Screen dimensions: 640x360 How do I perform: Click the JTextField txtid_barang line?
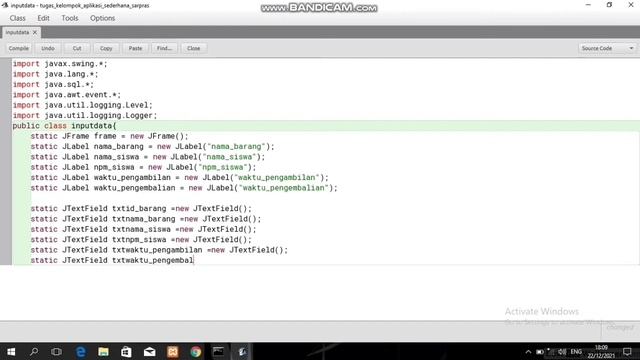(x=141, y=209)
